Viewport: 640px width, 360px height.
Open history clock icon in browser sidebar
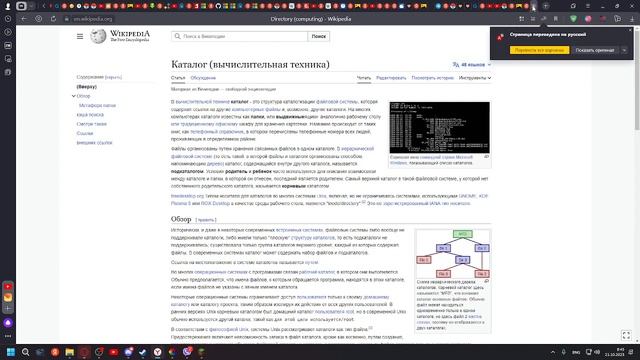(x=8, y=19)
